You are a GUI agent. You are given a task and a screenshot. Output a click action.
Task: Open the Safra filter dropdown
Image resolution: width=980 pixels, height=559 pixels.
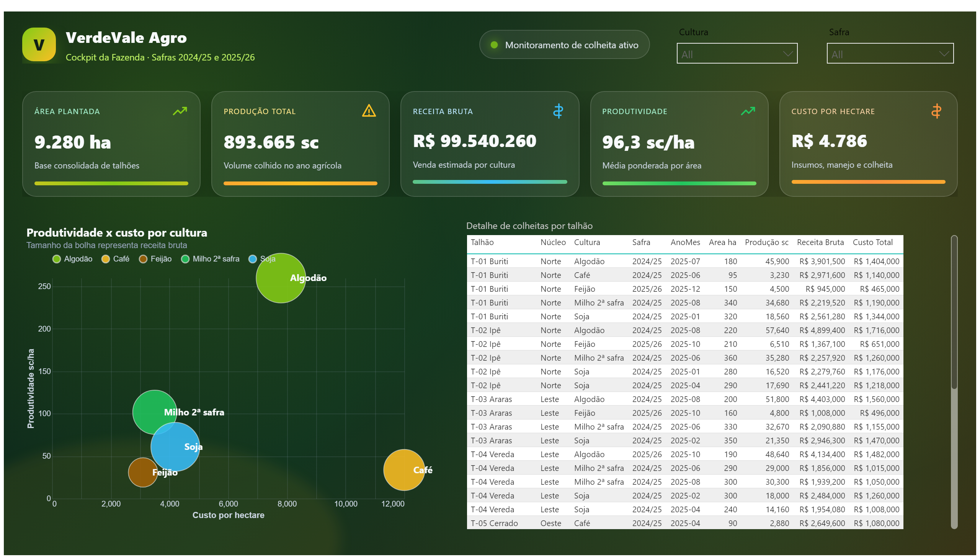click(x=890, y=53)
